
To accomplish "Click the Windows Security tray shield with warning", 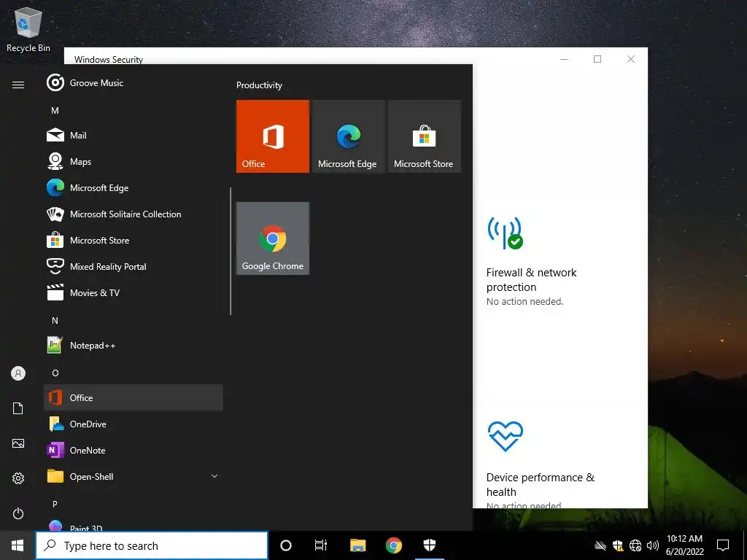I will pos(618,545).
